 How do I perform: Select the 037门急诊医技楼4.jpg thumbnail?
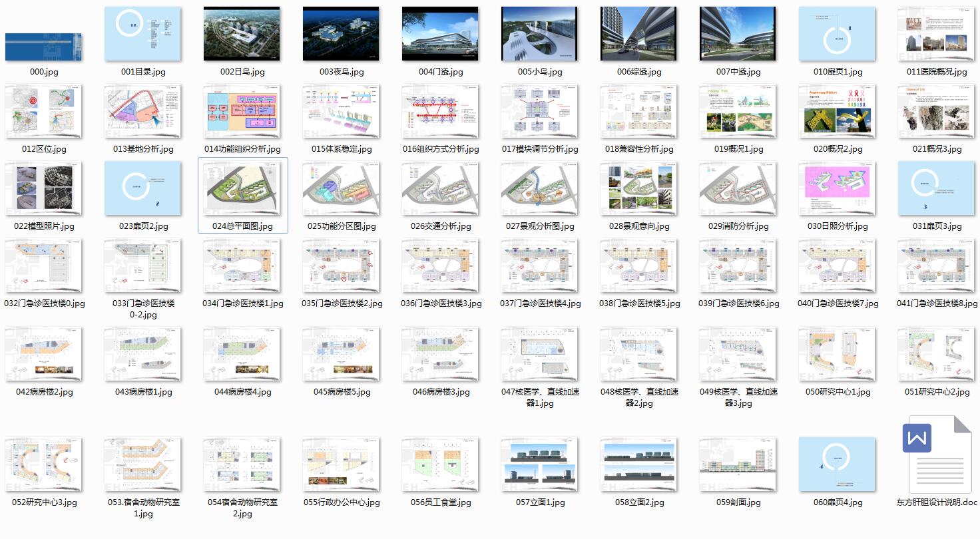(540, 266)
